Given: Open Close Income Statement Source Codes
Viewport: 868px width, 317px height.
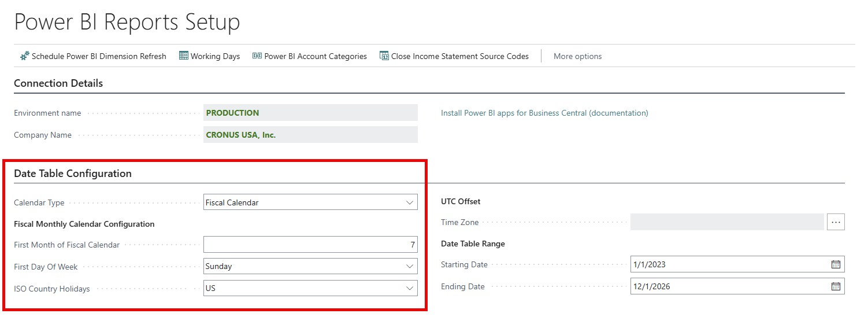Looking at the screenshot, I should point(454,56).
